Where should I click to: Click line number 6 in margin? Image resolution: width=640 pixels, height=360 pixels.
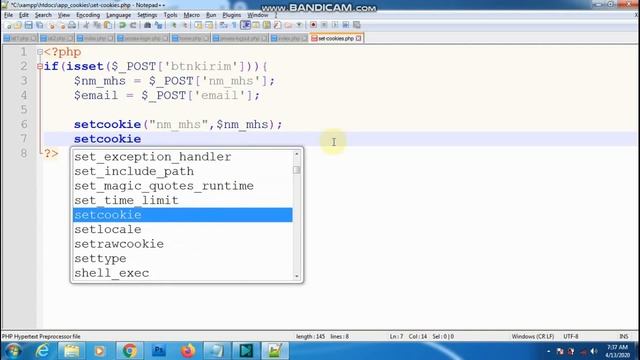(x=24, y=124)
